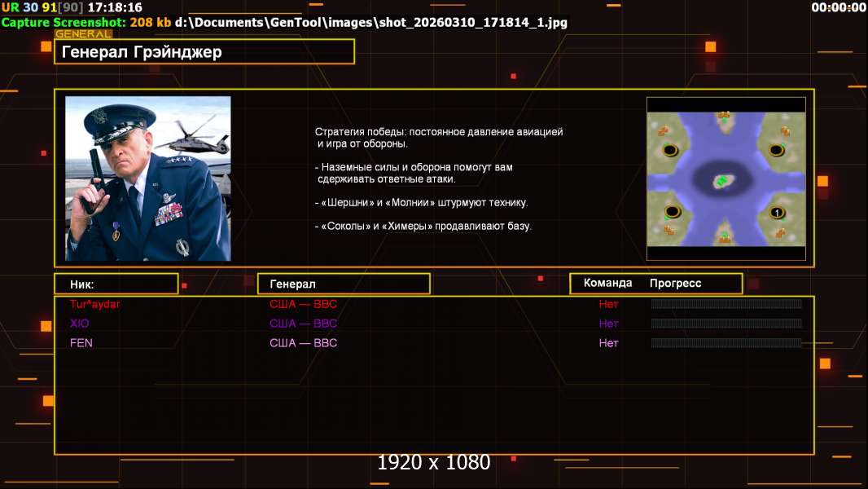Click start position 1 on the minimap
This screenshot has height=489, width=868.
coord(776,213)
